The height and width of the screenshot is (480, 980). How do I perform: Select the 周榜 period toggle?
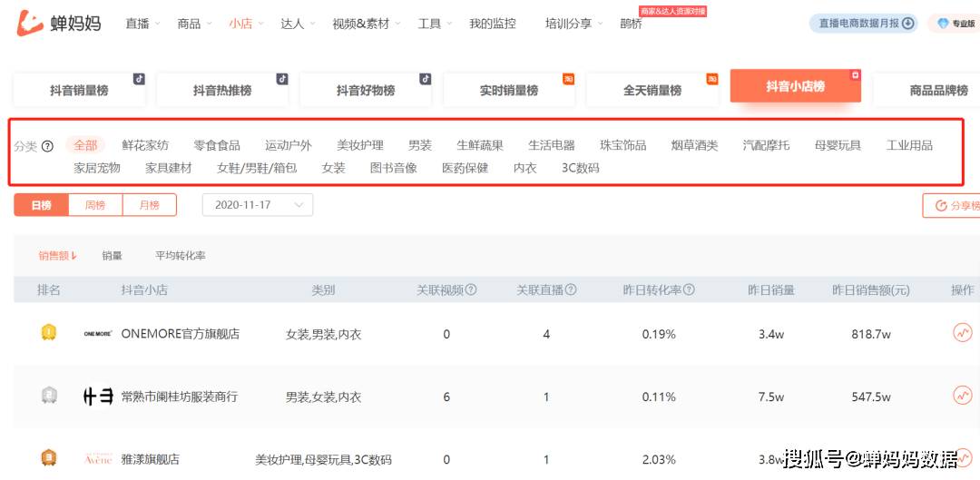tap(95, 205)
